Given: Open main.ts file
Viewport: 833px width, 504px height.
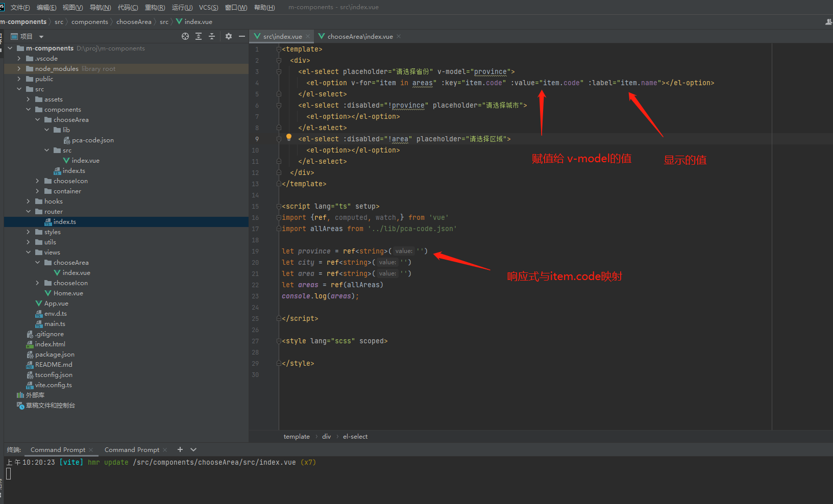Looking at the screenshot, I should click(50, 324).
